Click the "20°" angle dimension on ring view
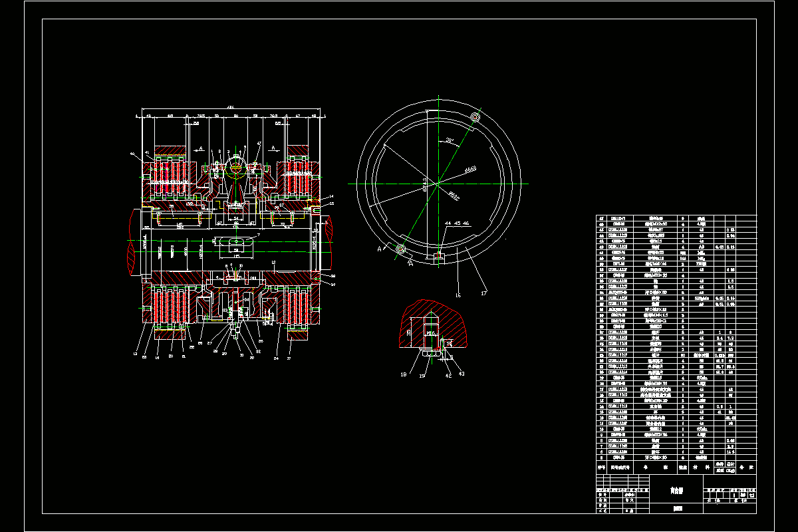This screenshot has height=532, width=798. click(450, 141)
